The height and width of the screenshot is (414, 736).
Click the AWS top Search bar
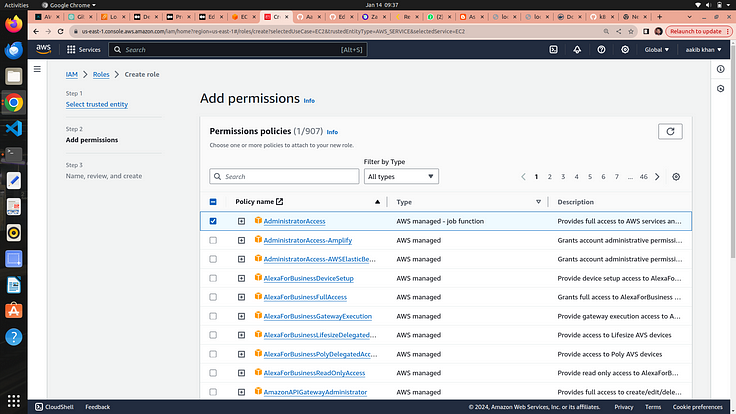click(238, 49)
